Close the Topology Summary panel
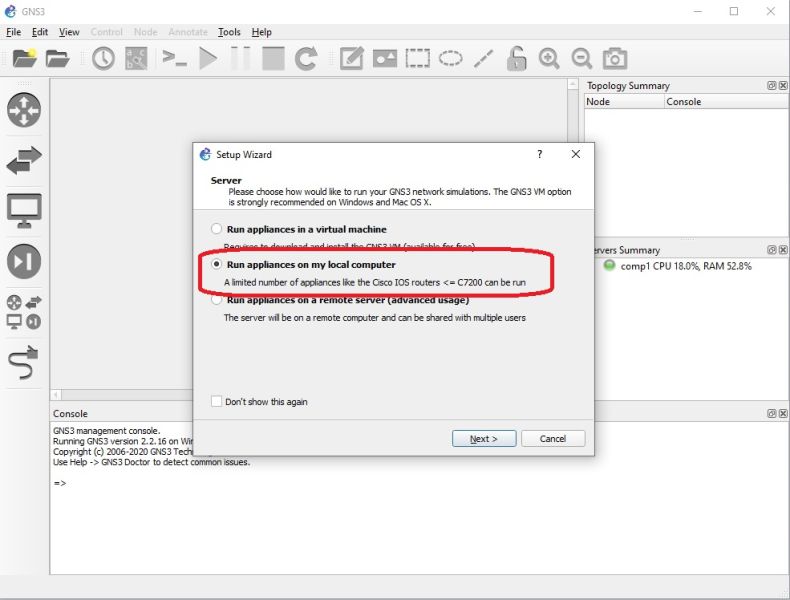Image resolution: width=790 pixels, height=600 pixels. point(782,86)
